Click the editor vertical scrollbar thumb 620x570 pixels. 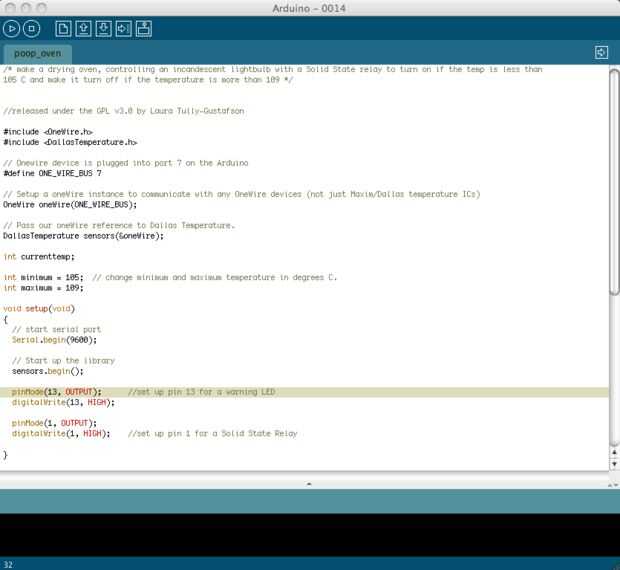point(614,182)
